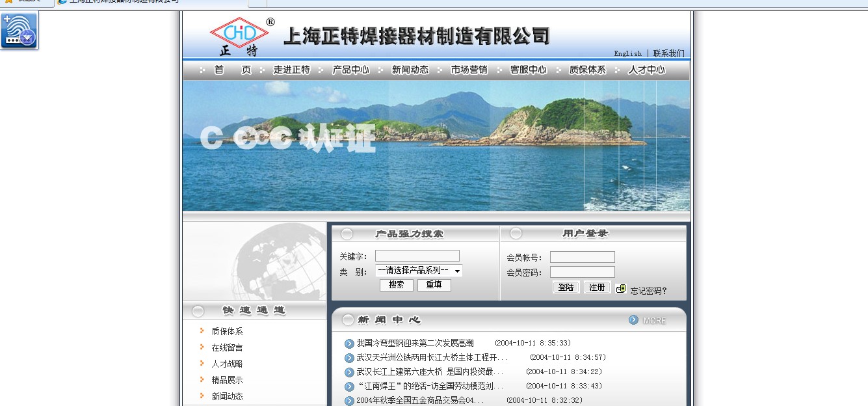Click the orange arrow beside 在线留言
Screen dimensions: 868x406
202,347
